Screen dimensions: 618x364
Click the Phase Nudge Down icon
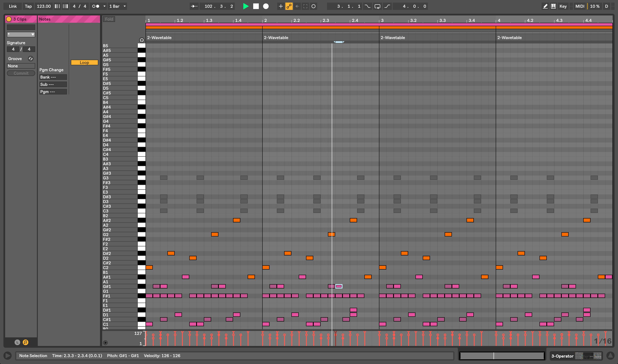click(x=57, y=6)
